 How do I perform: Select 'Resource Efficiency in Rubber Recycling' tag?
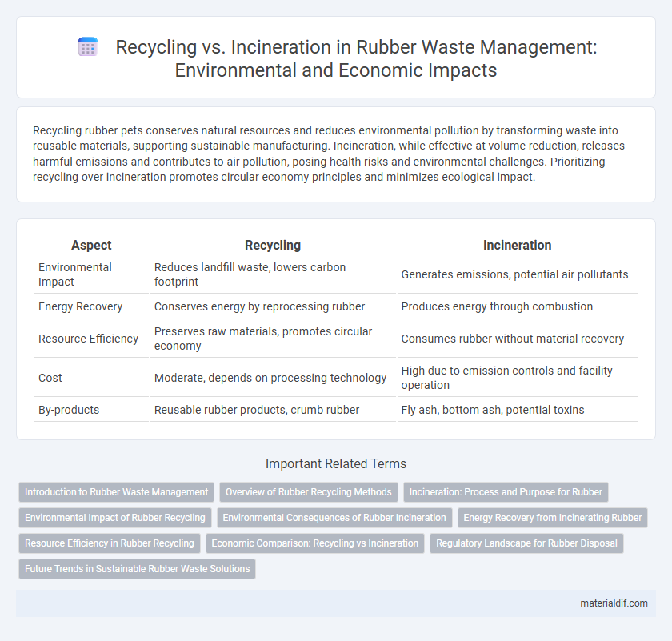[110, 543]
